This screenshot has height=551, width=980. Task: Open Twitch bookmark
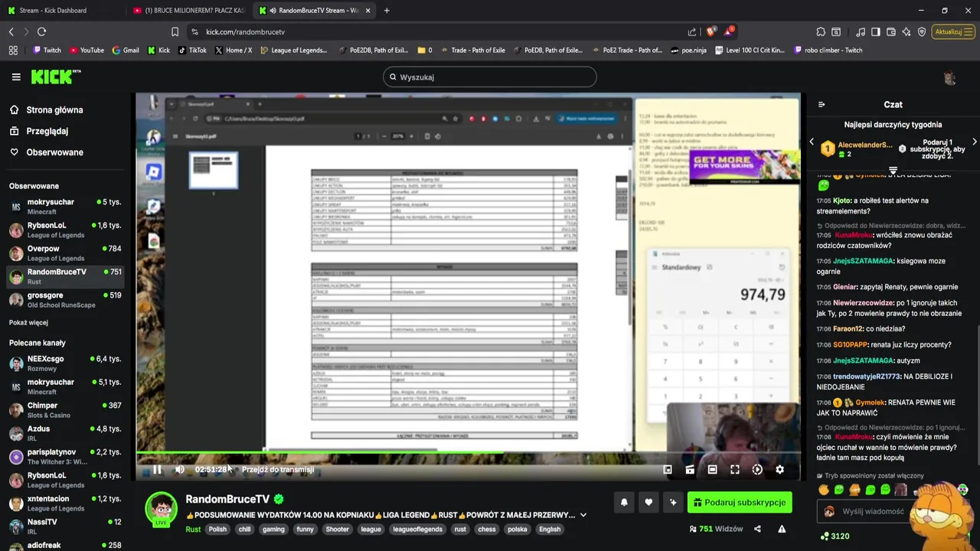tap(47, 51)
